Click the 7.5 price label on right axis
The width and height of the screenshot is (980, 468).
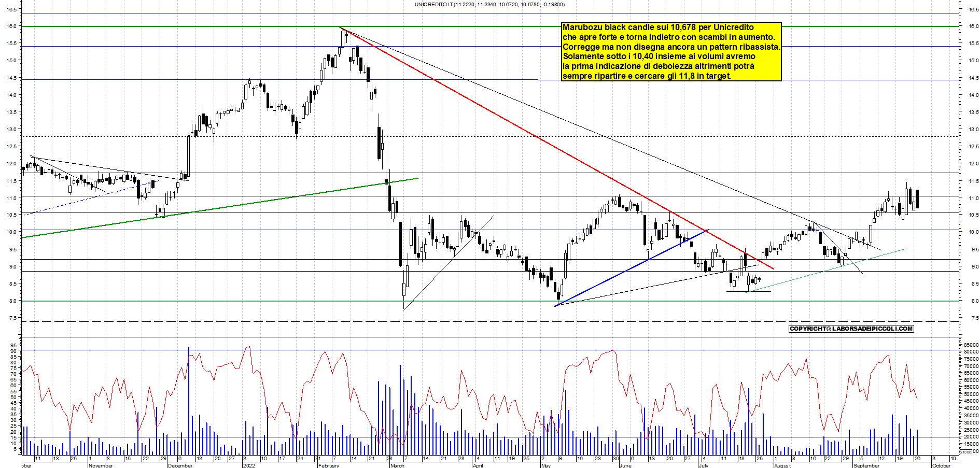coord(974,318)
